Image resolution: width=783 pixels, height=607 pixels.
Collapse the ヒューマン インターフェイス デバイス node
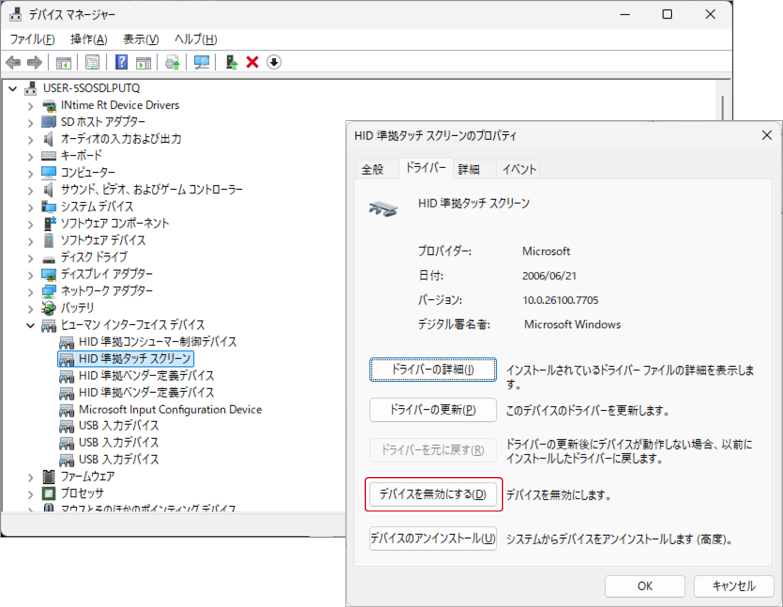pos(30,325)
